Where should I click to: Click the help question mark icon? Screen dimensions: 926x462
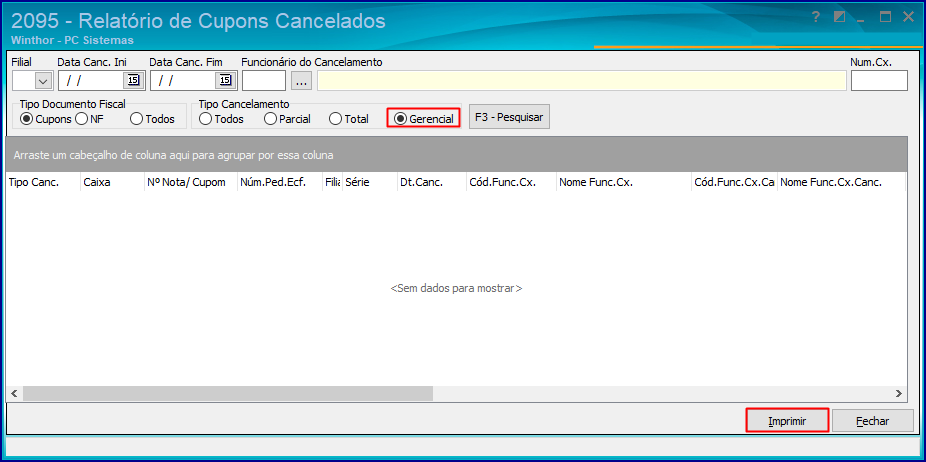816,17
